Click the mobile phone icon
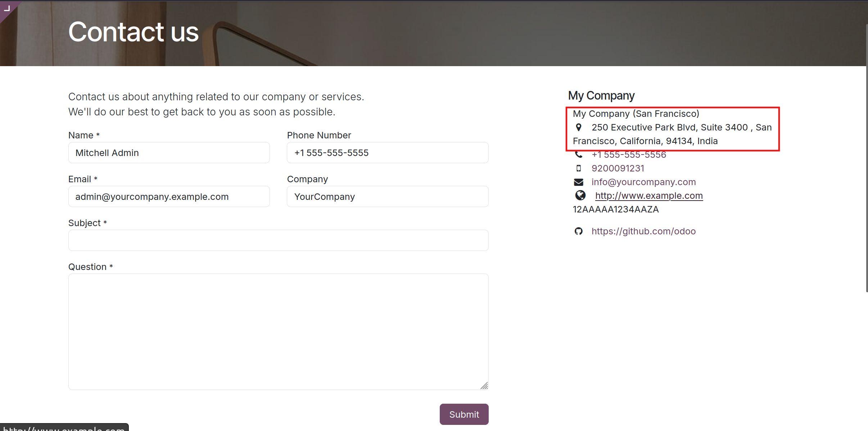This screenshot has width=868, height=431. tap(578, 168)
